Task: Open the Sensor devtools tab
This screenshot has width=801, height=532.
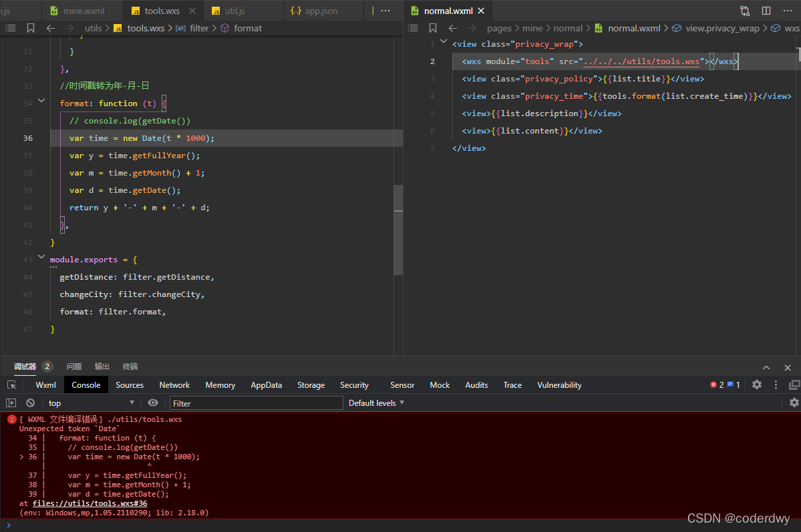Action: coord(402,385)
